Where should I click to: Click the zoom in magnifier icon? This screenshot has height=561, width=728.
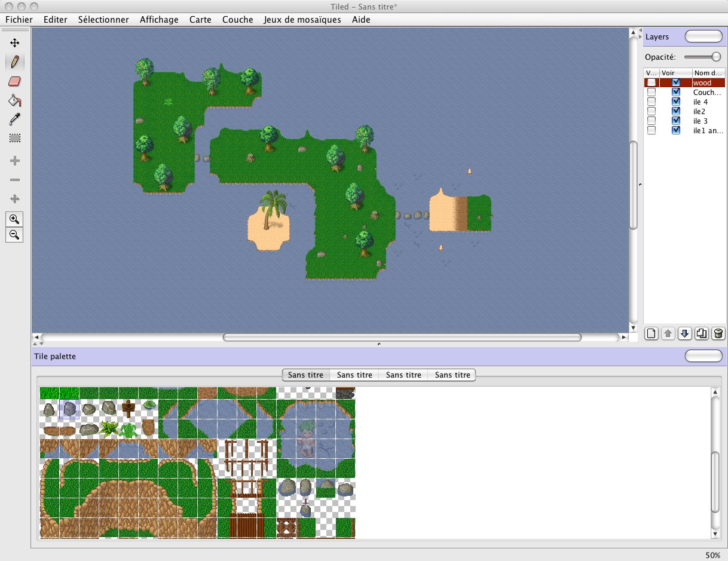[x=15, y=219]
